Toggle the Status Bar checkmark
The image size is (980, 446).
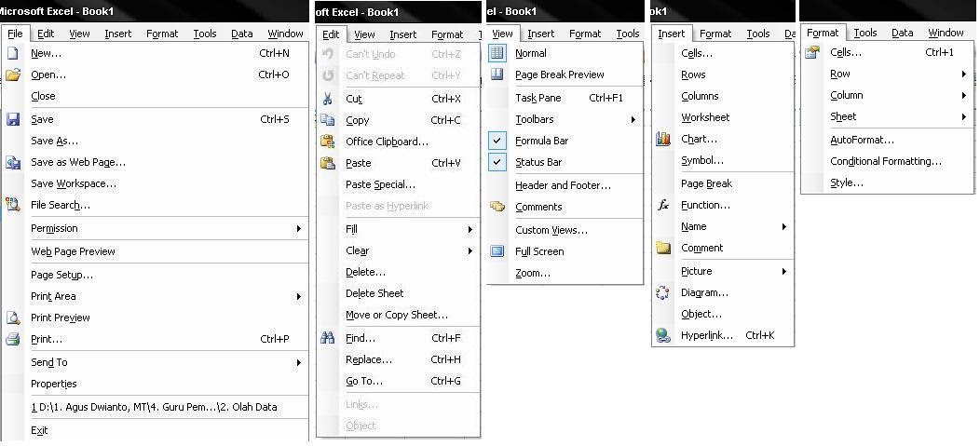coord(497,162)
